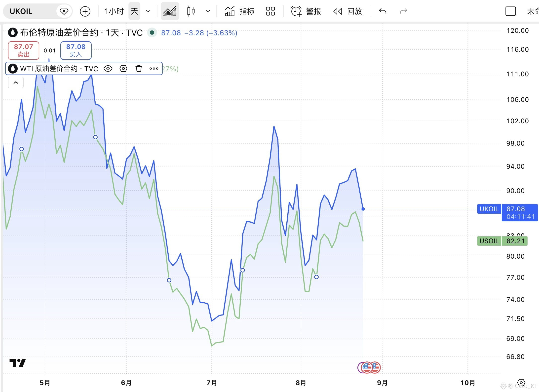Start 回放 bar replay
The image size is (539, 392).
(x=347, y=11)
